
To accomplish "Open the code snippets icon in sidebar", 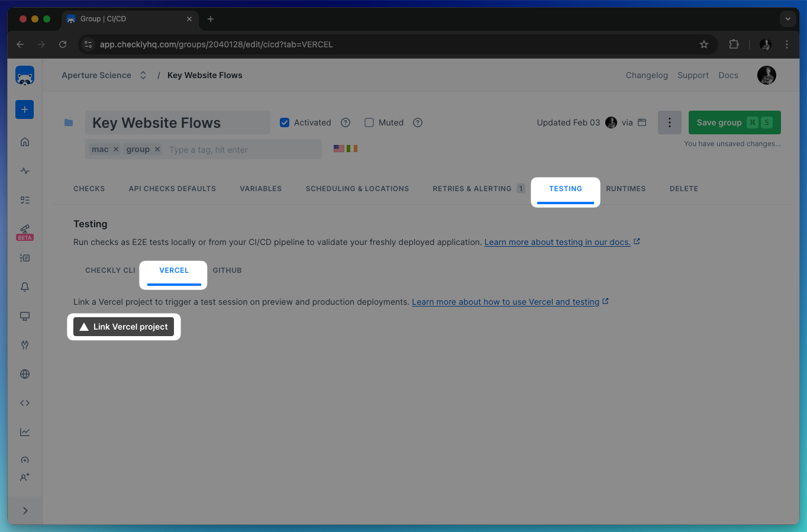I will (x=24, y=402).
